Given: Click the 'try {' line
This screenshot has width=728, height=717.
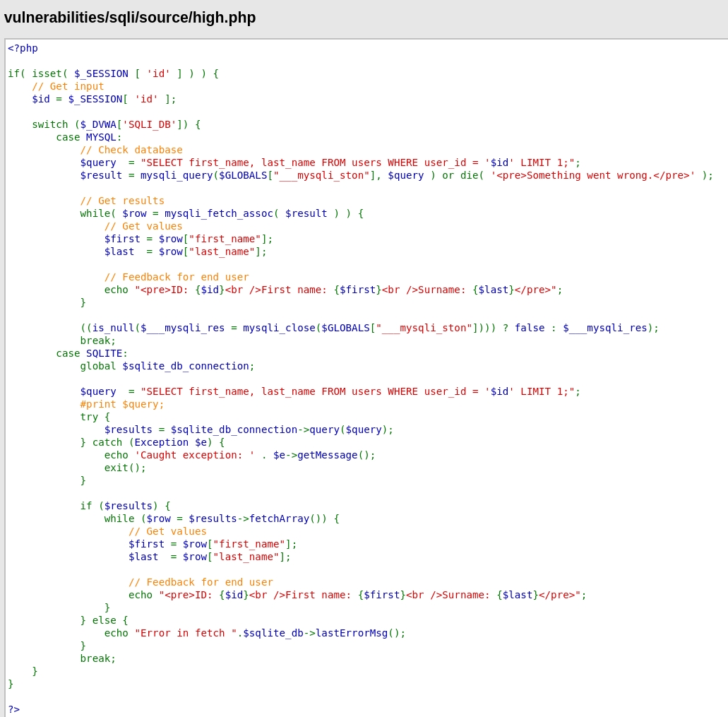Looking at the screenshot, I should coord(95,417).
